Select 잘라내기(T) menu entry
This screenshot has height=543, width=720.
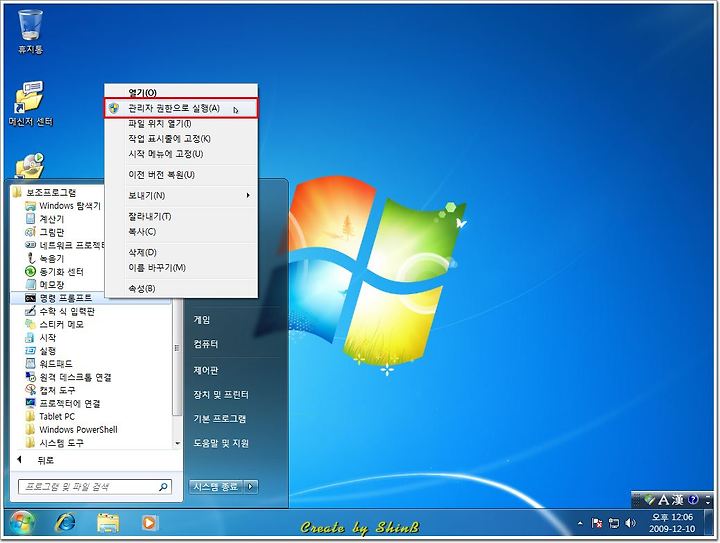[x=181, y=216]
